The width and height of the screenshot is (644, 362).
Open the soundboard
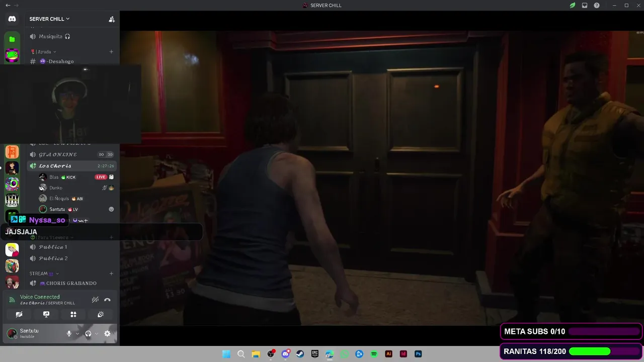tap(101, 314)
